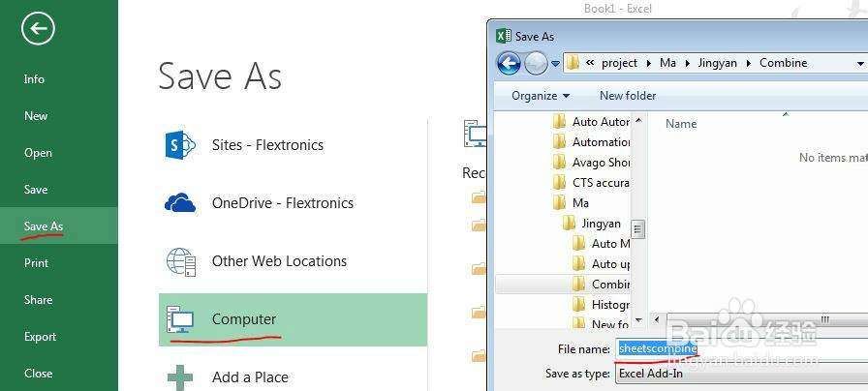Click the Add a Place plus icon

[x=180, y=377]
